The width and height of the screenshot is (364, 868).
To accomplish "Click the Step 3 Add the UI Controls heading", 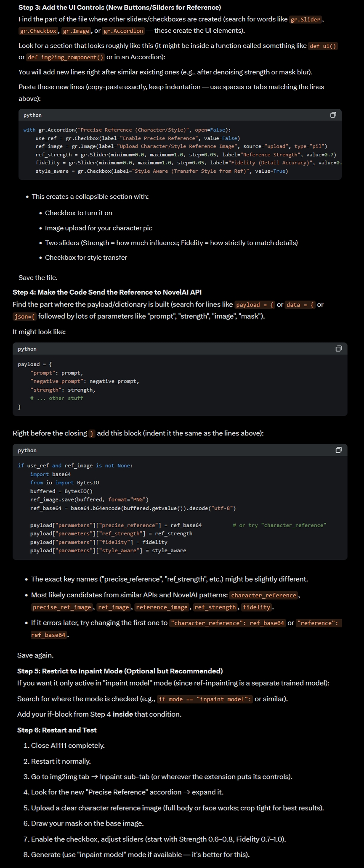I will click(x=120, y=8).
